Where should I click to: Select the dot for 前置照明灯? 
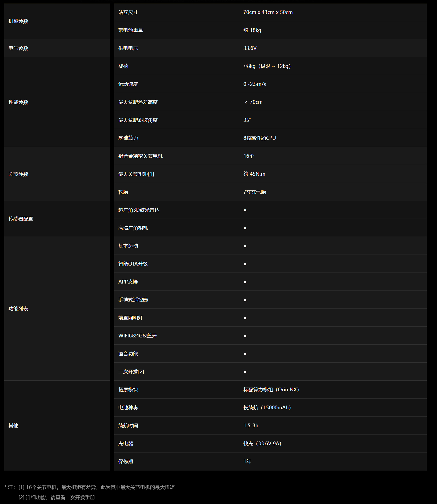click(245, 318)
